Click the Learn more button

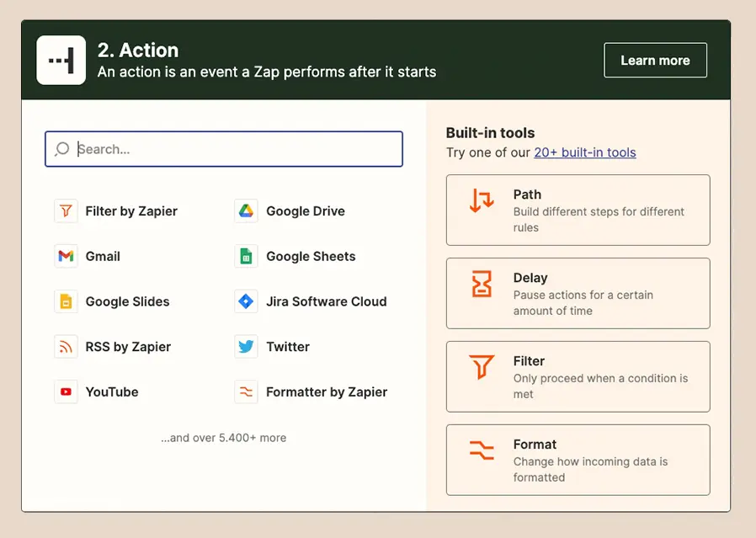click(x=655, y=60)
